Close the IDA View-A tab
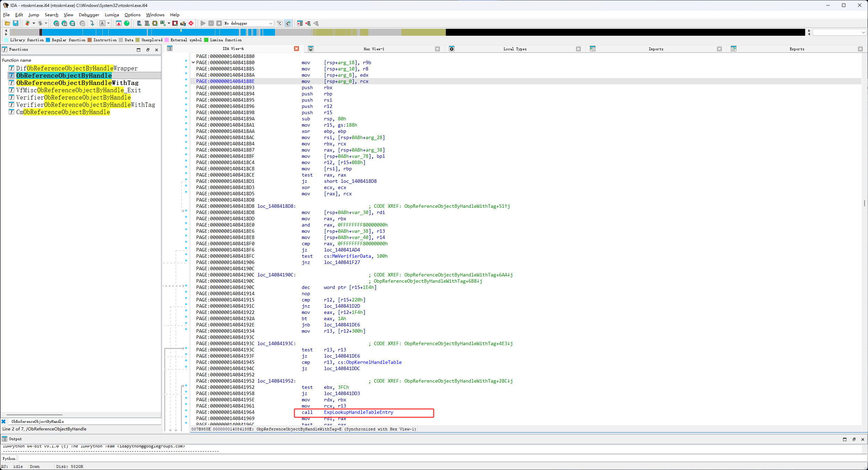The image size is (868, 470). [x=297, y=49]
